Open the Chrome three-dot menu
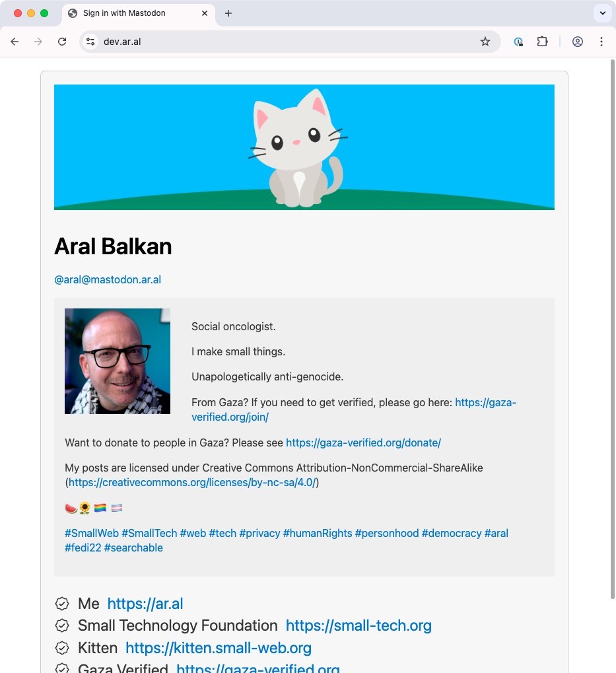Viewport: 616px width, 673px height. pyautogui.click(x=601, y=42)
